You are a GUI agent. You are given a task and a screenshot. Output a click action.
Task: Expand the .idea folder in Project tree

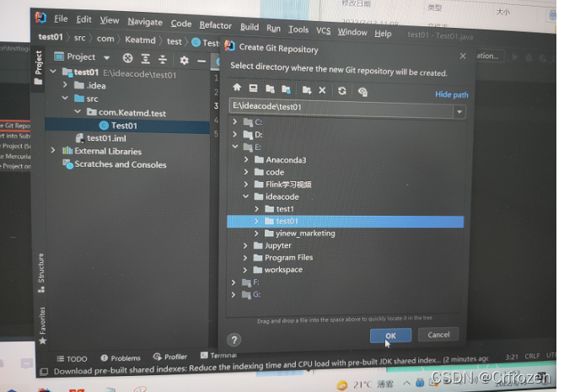point(65,84)
